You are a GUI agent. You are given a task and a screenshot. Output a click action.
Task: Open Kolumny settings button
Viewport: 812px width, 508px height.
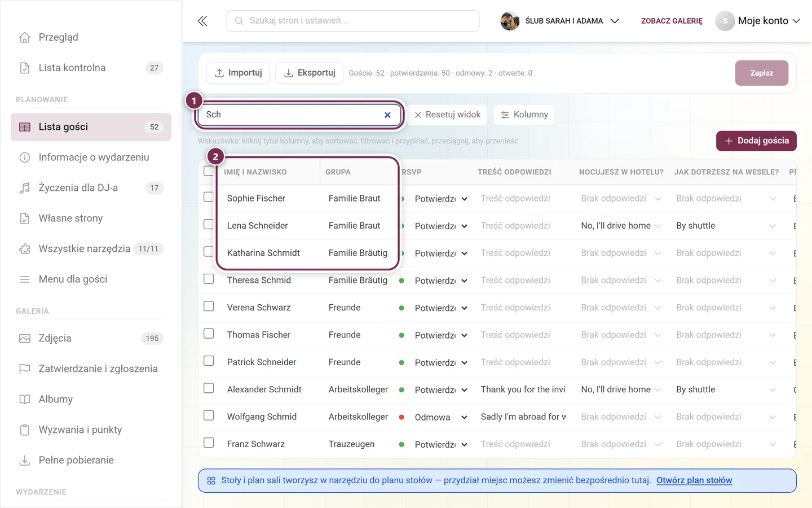524,115
